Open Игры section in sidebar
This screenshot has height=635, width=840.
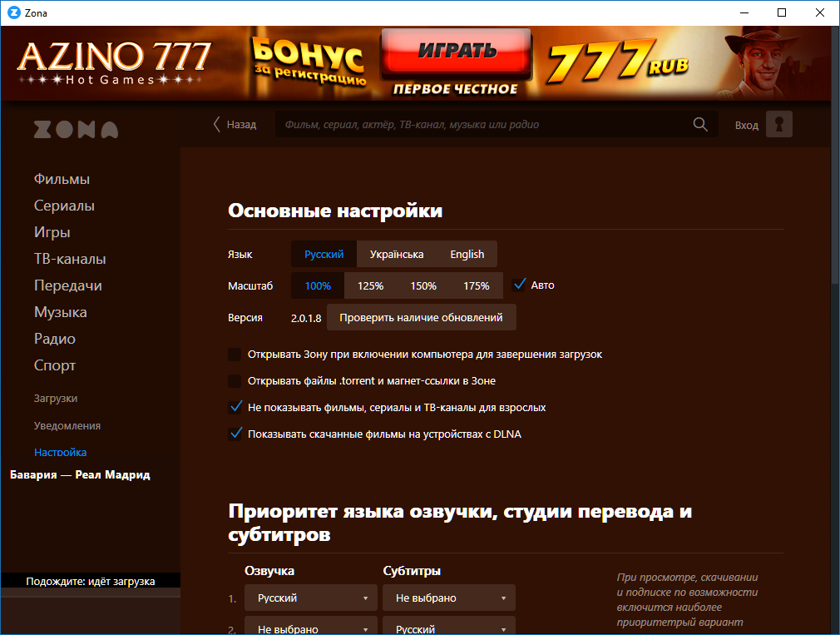(x=52, y=232)
